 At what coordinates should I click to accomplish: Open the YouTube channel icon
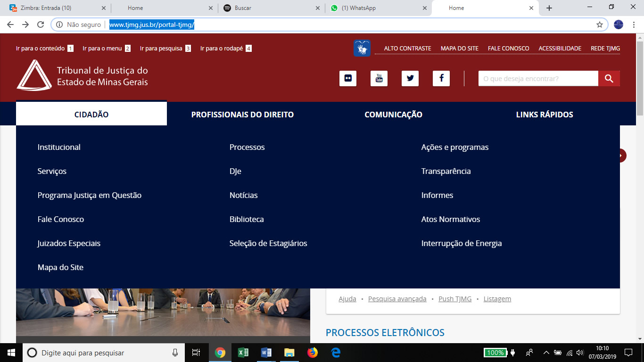point(379,78)
